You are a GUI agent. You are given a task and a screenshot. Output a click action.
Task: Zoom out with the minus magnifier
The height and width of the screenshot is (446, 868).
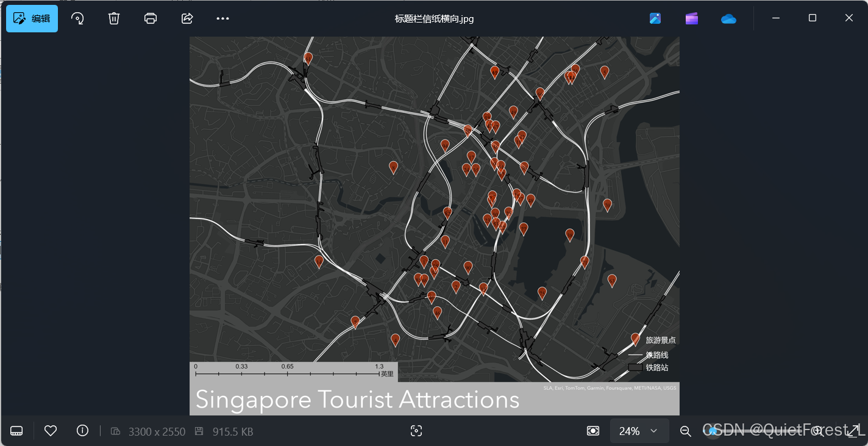click(x=686, y=431)
